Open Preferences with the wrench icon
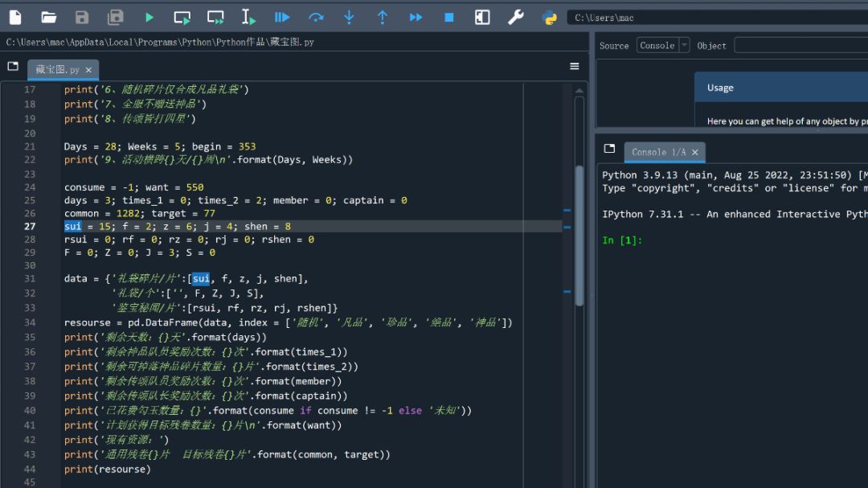The image size is (868, 488). point(516,17)
